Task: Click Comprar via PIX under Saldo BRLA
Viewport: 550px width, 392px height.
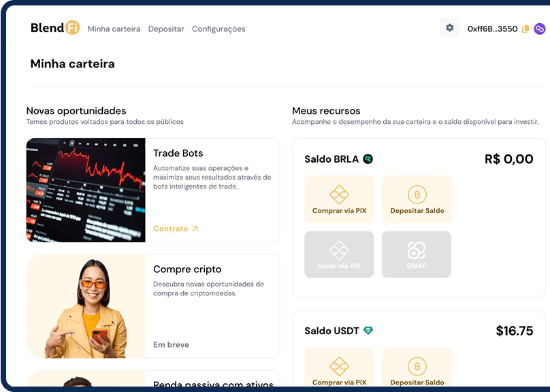Action: (339, 199)
